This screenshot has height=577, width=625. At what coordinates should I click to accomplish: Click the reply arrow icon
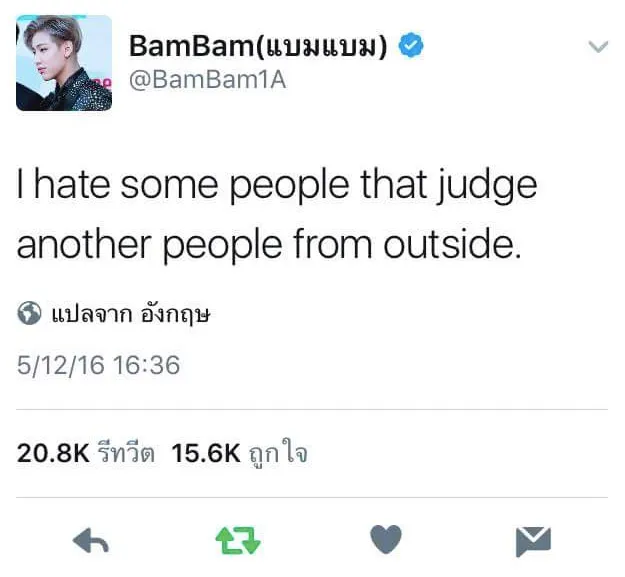point(90,541)
